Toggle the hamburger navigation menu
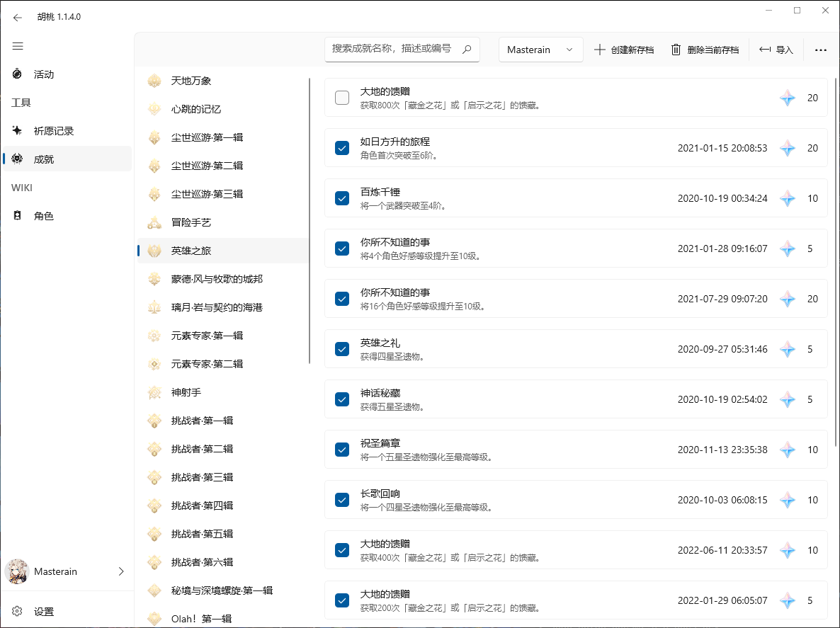 click(18, 46)
